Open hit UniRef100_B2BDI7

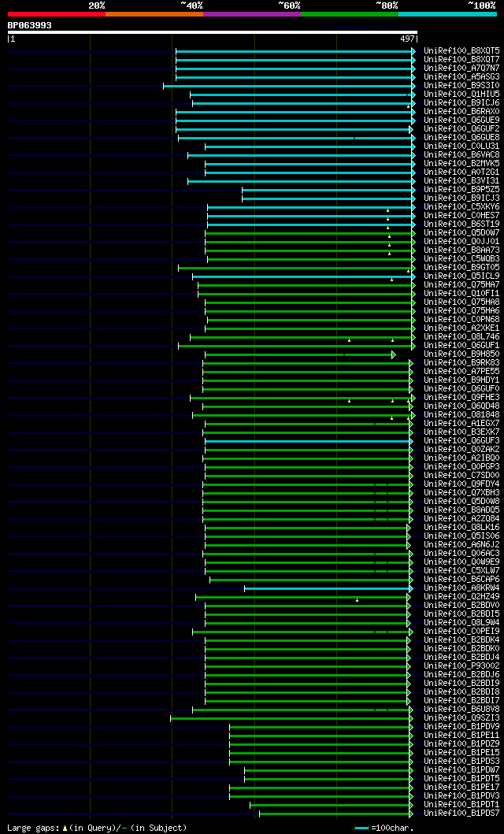(462, 700)
